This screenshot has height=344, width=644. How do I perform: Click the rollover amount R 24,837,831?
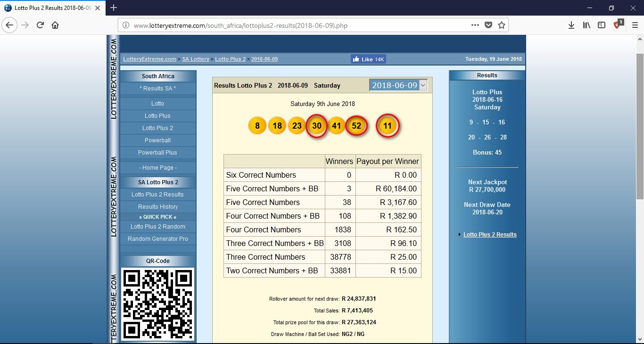tap(359, 299)
